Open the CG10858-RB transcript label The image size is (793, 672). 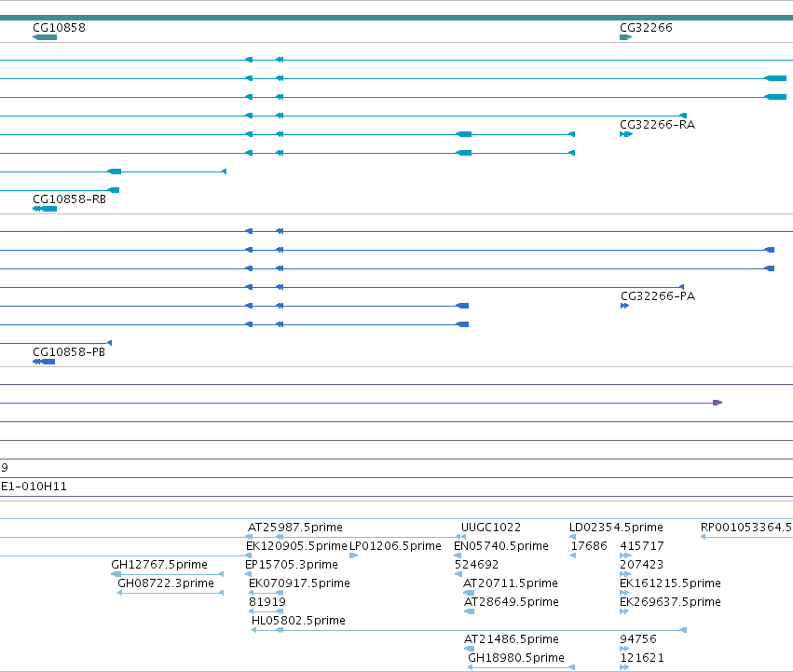(x=69, y=199)
